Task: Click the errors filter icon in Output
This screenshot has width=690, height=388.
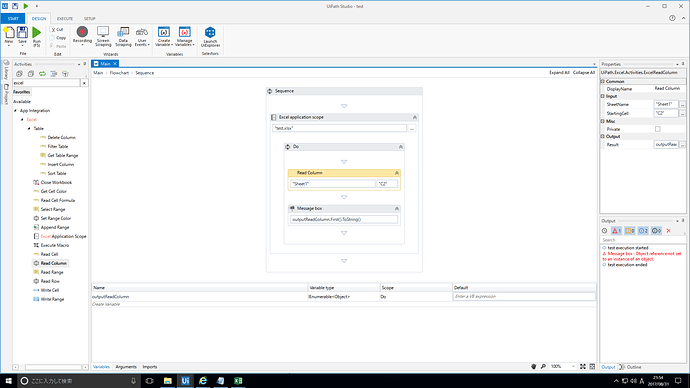Action: pyautogui.click(x=617, y=231)
